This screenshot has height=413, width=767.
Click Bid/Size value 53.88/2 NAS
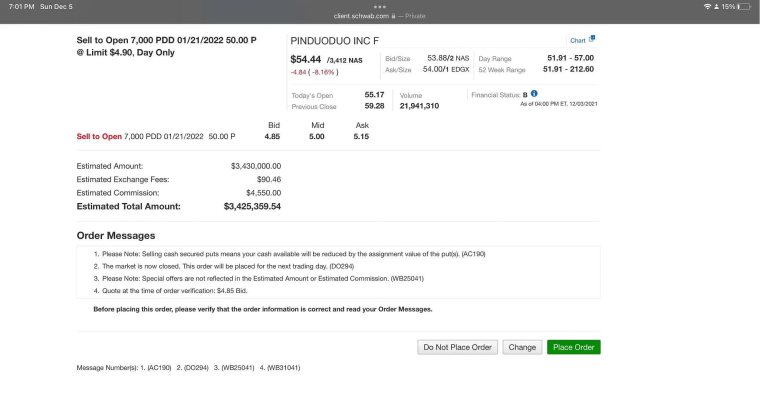pos(448,58)
